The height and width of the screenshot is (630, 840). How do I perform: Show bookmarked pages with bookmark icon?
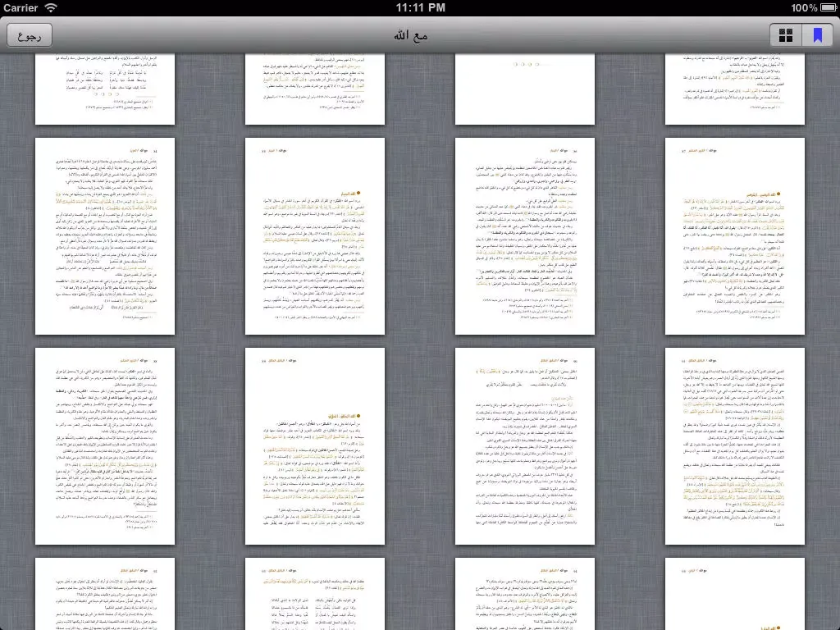click(x=818, y=36)
